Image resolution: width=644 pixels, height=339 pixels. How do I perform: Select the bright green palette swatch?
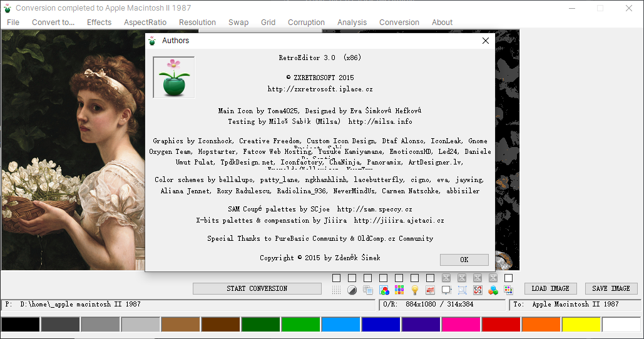[x=300, y=324]
